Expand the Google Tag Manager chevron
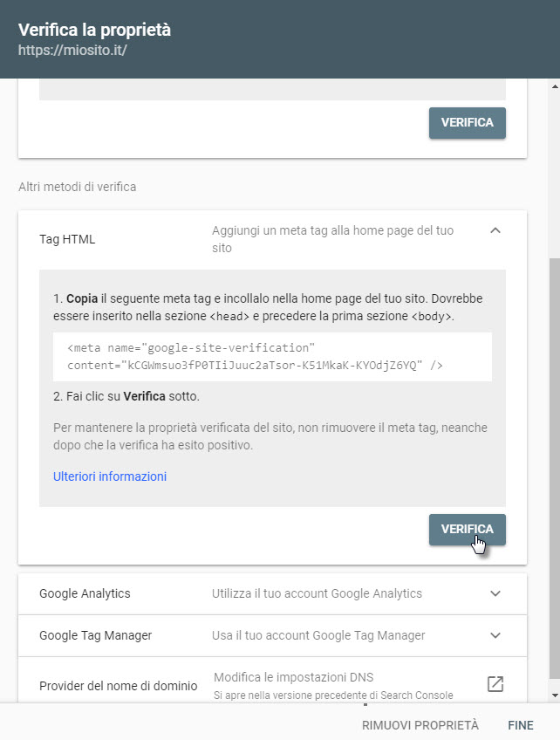This screenshot has width=560, height=740. (x=495, y=635)
